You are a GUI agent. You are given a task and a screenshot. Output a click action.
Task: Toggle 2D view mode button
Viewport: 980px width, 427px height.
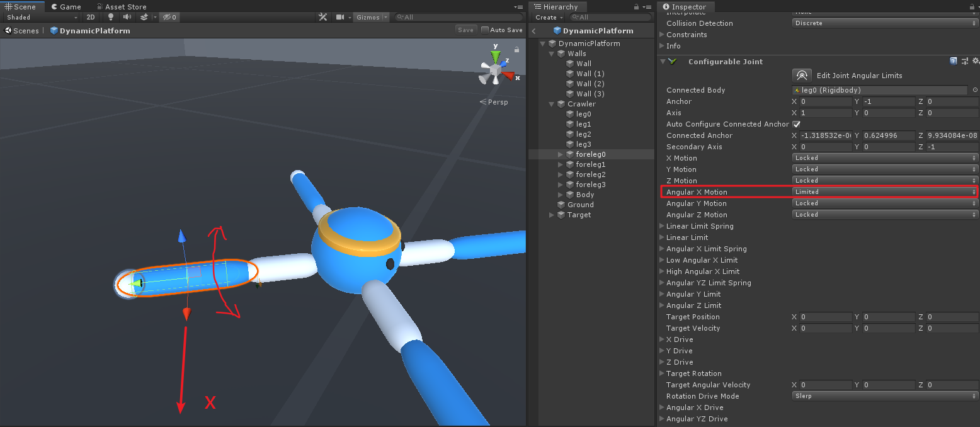pyautogui.click(x=91, y=17)
